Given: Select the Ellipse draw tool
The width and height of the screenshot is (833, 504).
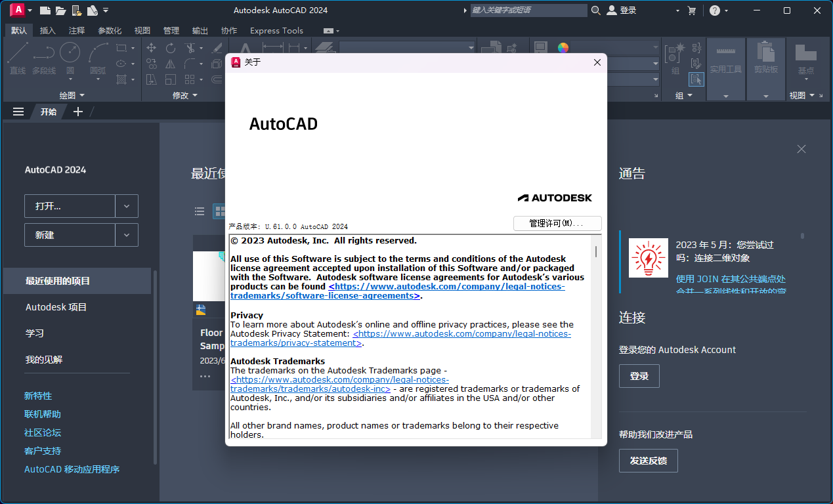Looking at the screenshot, I should pos(121,64).
